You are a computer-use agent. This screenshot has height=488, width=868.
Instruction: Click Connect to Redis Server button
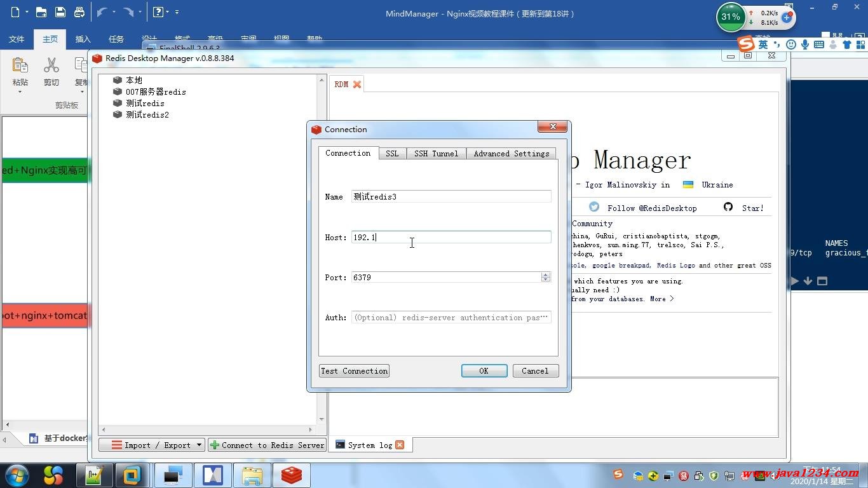click(x=267, y=445)
